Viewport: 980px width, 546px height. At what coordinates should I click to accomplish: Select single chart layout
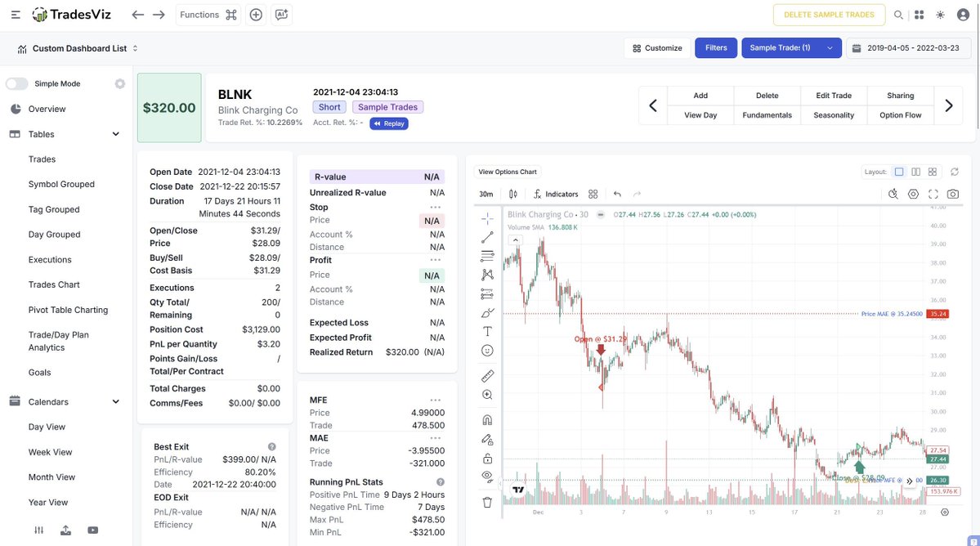tap(899, 172)
